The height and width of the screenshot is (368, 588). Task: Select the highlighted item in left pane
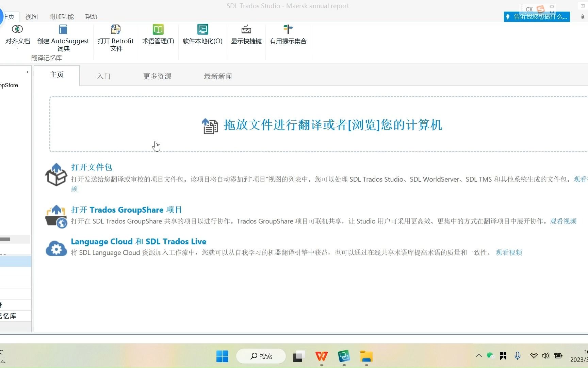tap(16, 261)
